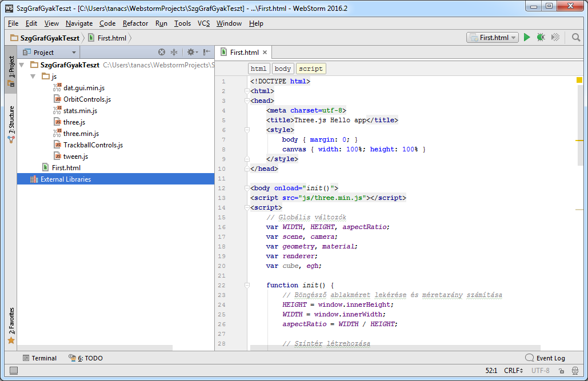Collapse the SzgGrafGyakTeszt project root node
The width and height of the screenshot is (588, 381).
click(22, 65)
